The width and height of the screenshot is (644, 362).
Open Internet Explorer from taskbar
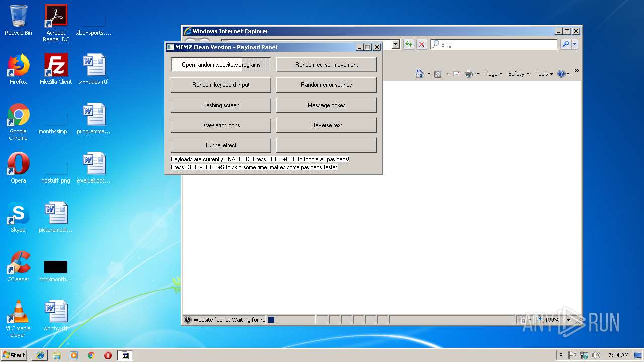[x=40, y=355]
